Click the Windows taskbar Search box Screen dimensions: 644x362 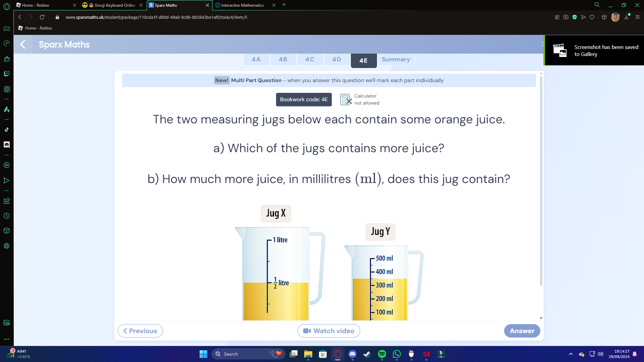[248, 354]
